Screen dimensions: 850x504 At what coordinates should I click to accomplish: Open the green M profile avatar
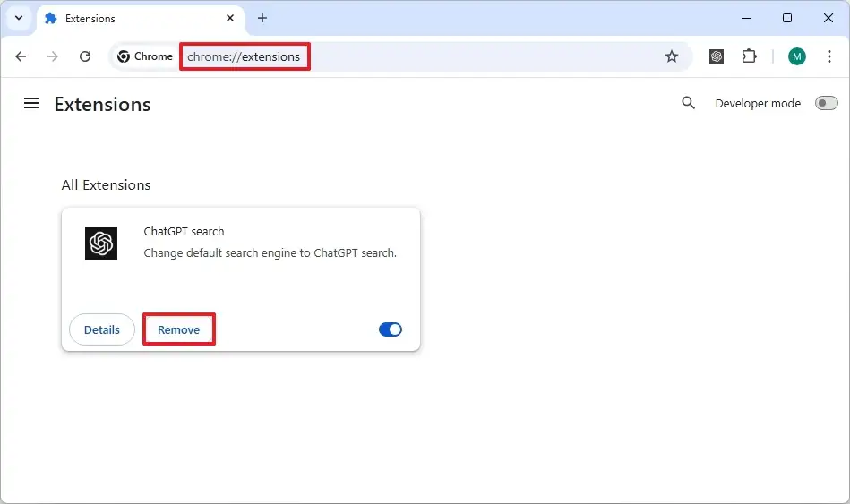click(797, 56)
